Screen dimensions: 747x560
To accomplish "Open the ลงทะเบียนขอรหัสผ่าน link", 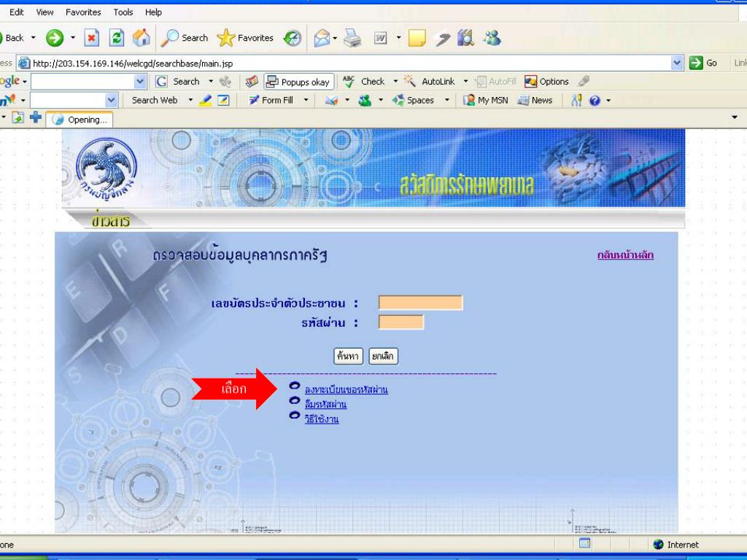I will pos(346,389).
